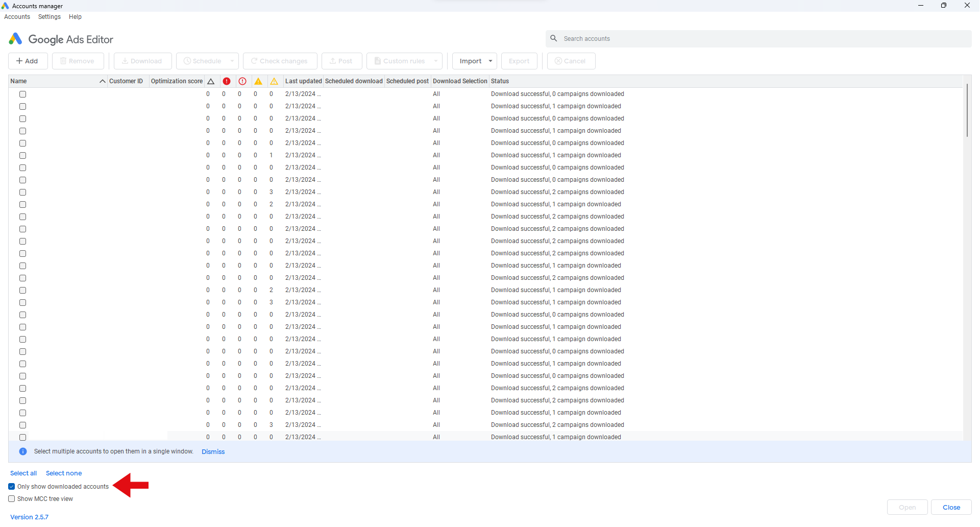Image resolution: width=980 pixels, height=527 pixels.
Task: Sort by the red filled error column icon
Action: pyautogui.click(x=227, y=81)
